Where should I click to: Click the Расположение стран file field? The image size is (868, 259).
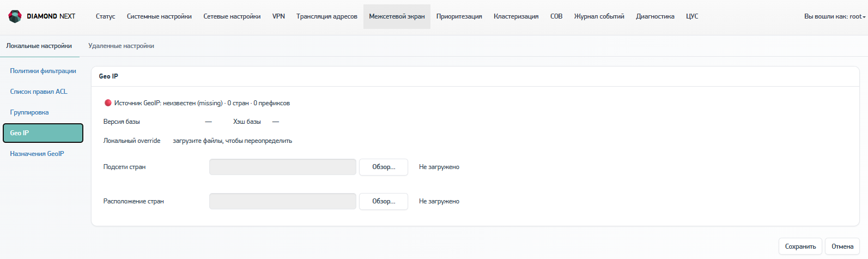pos(283,201)
